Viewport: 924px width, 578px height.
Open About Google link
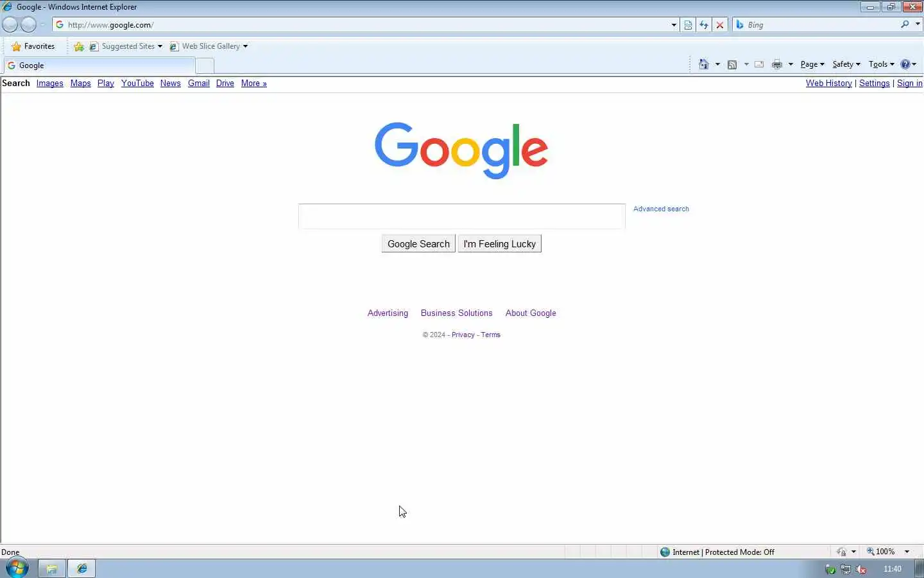(531, 313)
